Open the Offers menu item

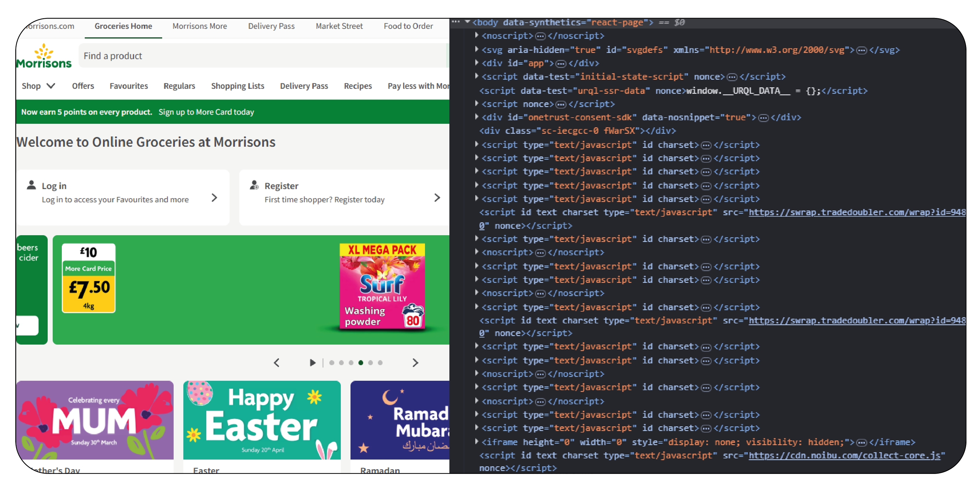83,86
